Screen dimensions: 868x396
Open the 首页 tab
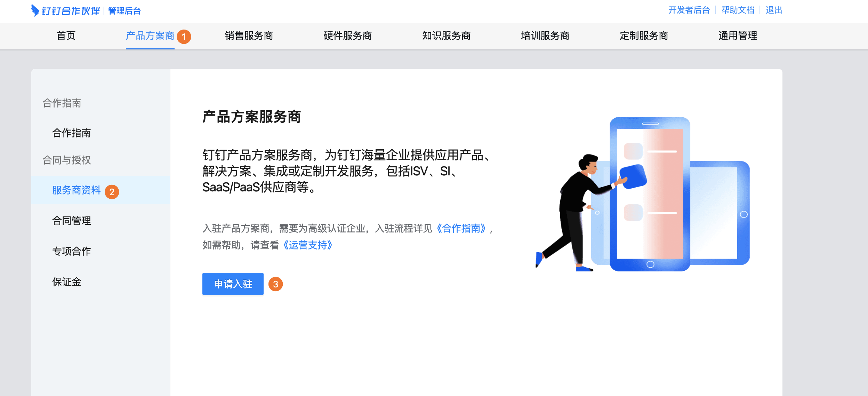coord(66,35)
